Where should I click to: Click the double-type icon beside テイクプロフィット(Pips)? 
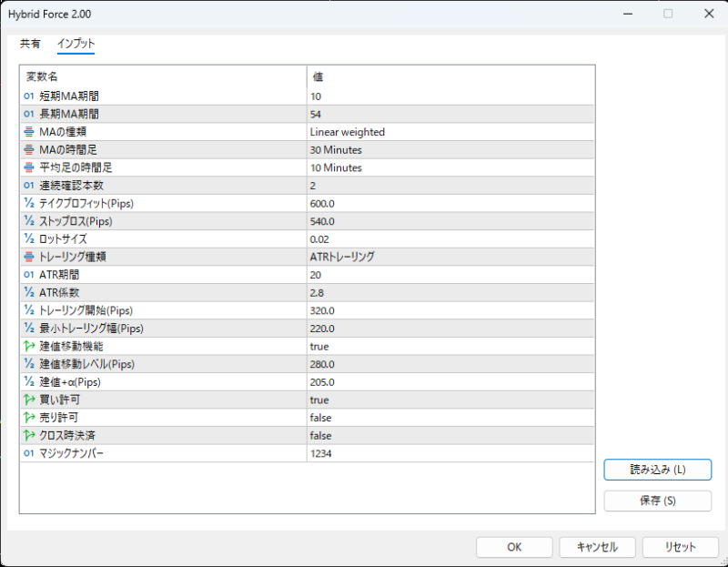click(x=29, y=204)
